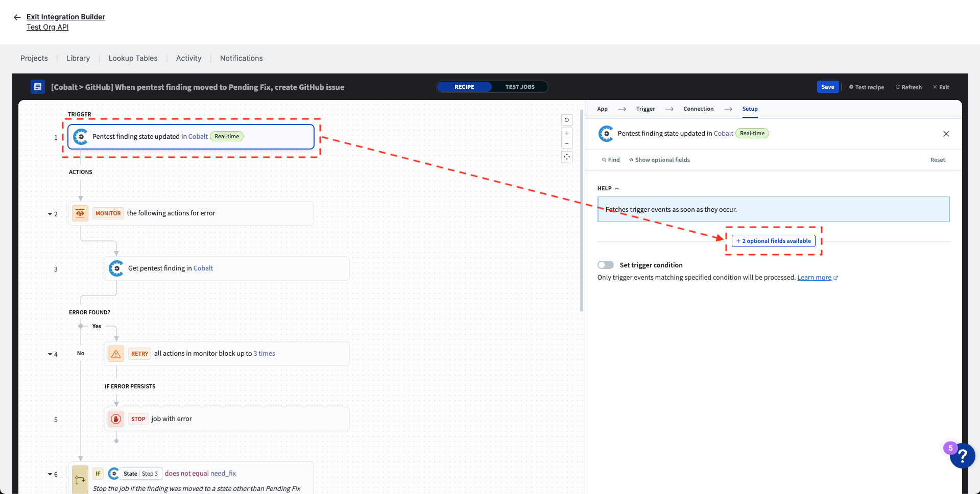Click the Cobalt icon in the trigger step

81,137
